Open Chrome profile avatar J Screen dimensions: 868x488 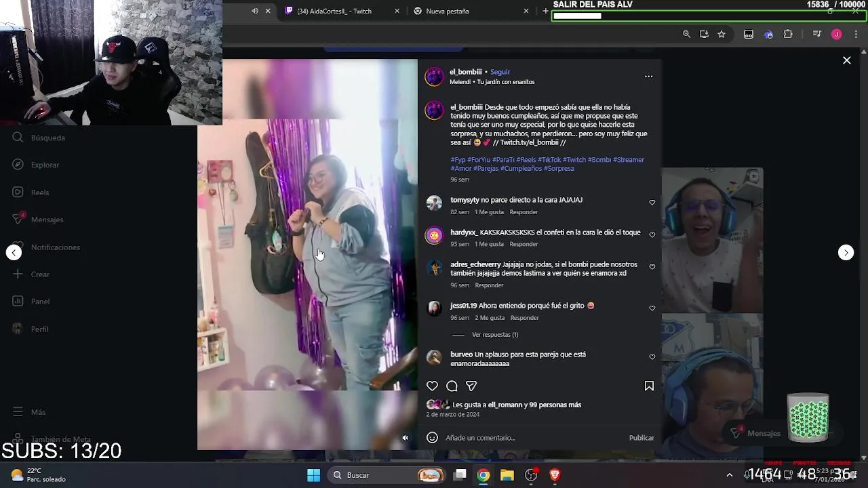837,34
